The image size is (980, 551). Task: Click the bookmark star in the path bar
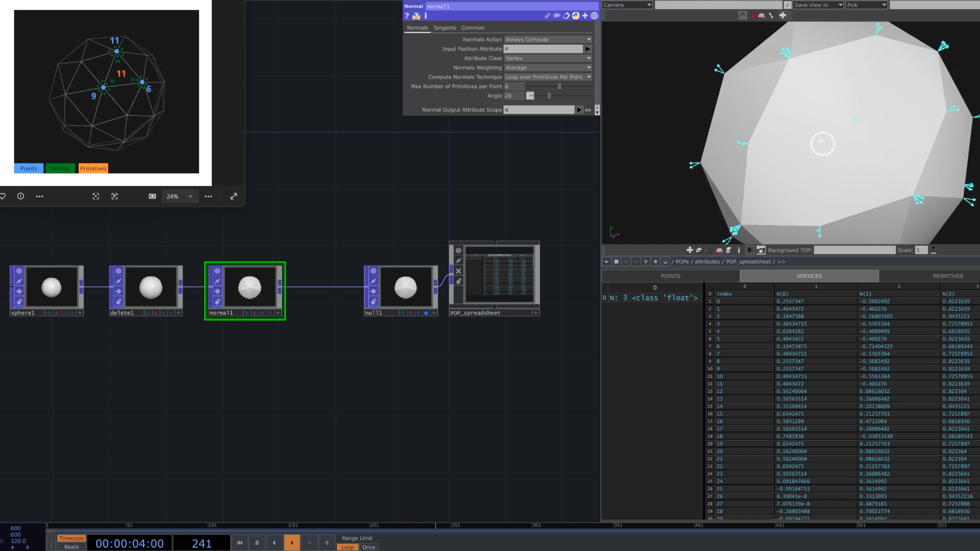click(655, 262)
